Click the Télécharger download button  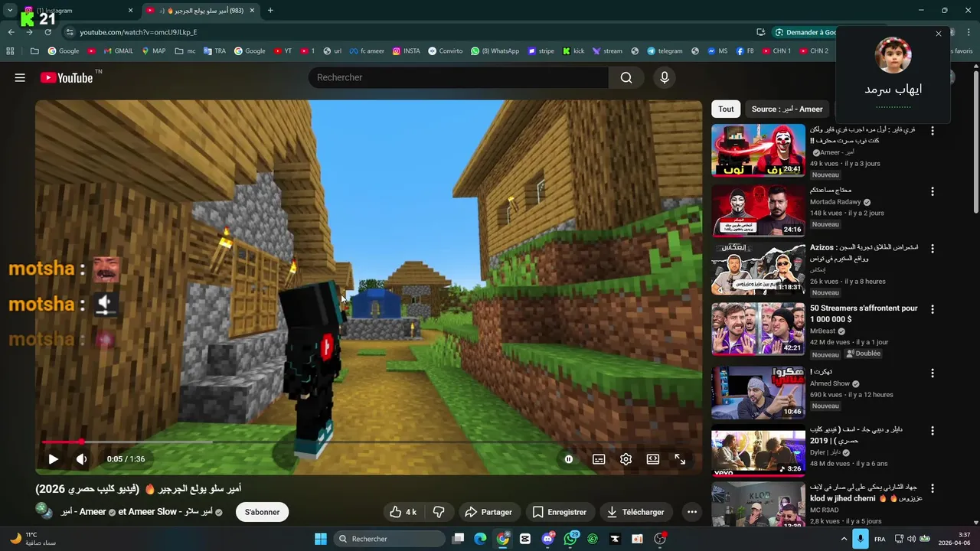point(635,512)
